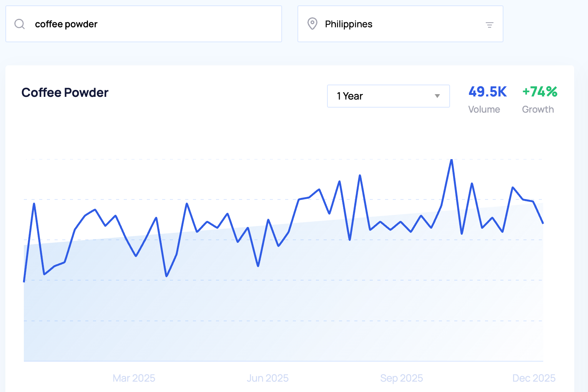This screenshot has width=588, height=392.
Task: Click the location pin icon
Action: 312,24
